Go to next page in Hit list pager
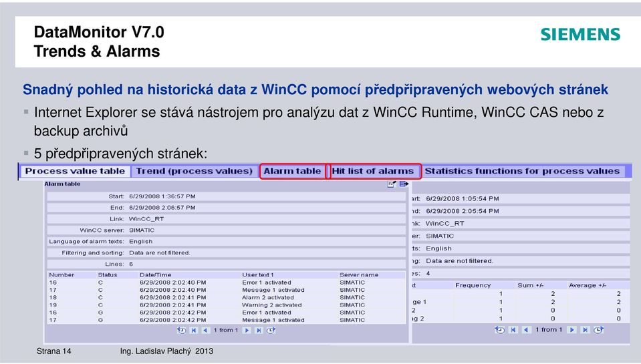This screenshot has width=641, height=364. click(572, 330)
